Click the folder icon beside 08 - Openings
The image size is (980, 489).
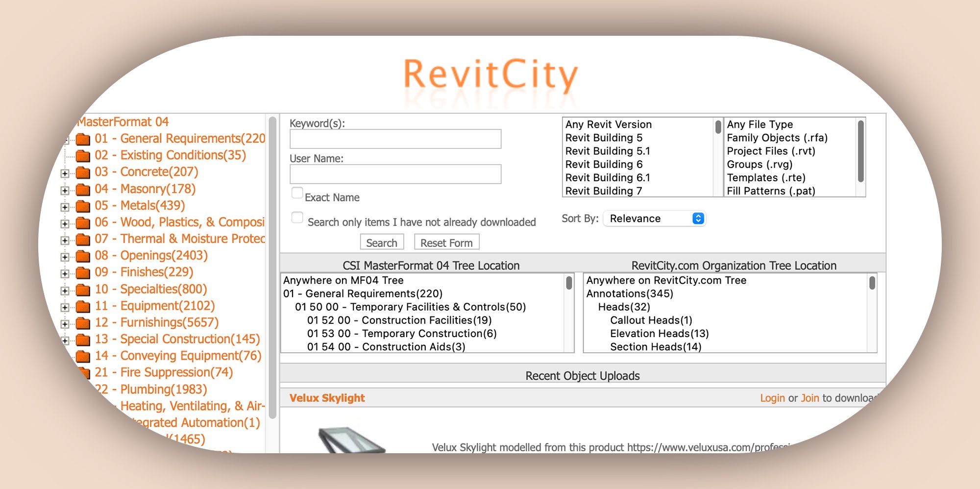click(83, 256)
